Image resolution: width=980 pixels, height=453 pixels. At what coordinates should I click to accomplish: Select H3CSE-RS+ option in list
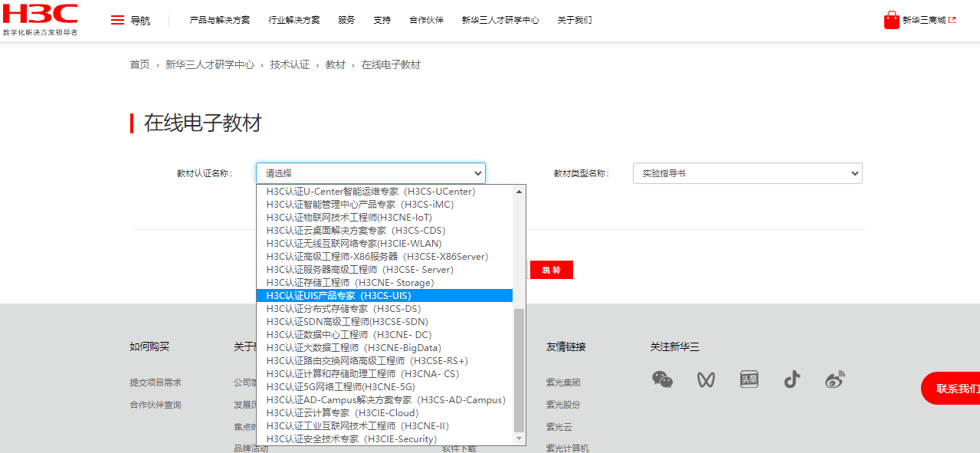click(385, 361)
